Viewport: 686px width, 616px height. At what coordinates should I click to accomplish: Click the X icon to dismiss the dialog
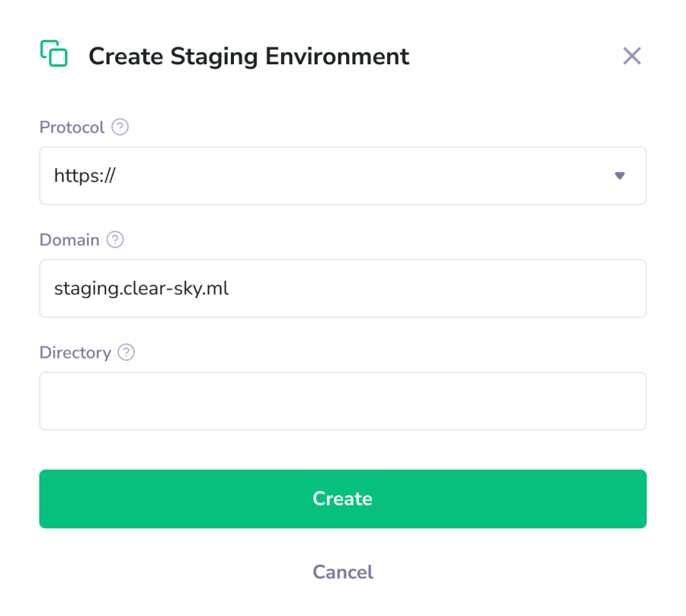632,55
